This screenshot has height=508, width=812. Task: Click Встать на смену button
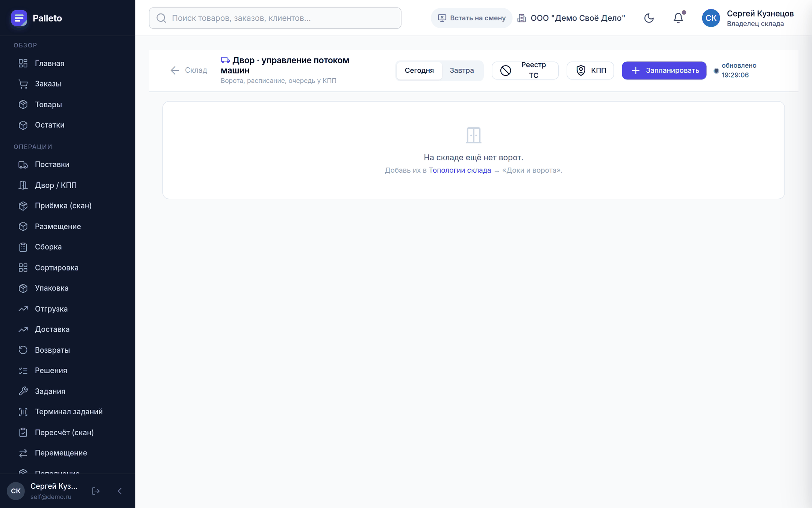(471, 18)
